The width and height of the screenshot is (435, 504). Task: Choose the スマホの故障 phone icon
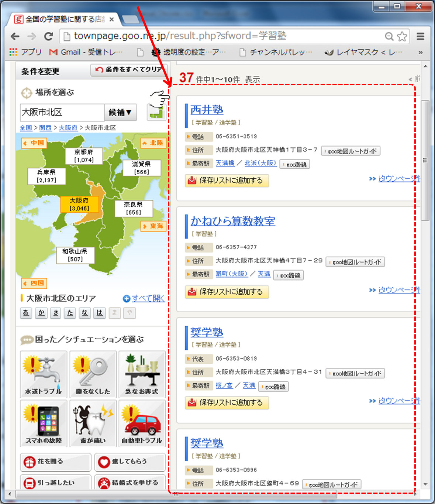click(x=43, y=423)
